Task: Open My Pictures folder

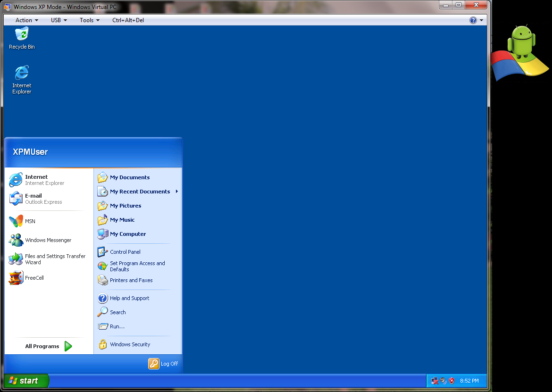Action: [138, 206]
